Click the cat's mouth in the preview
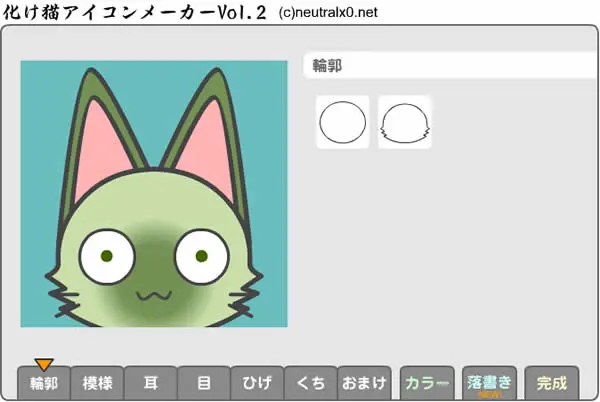The width and height of the screenshot is (600, 402). (x=154, y=295)
